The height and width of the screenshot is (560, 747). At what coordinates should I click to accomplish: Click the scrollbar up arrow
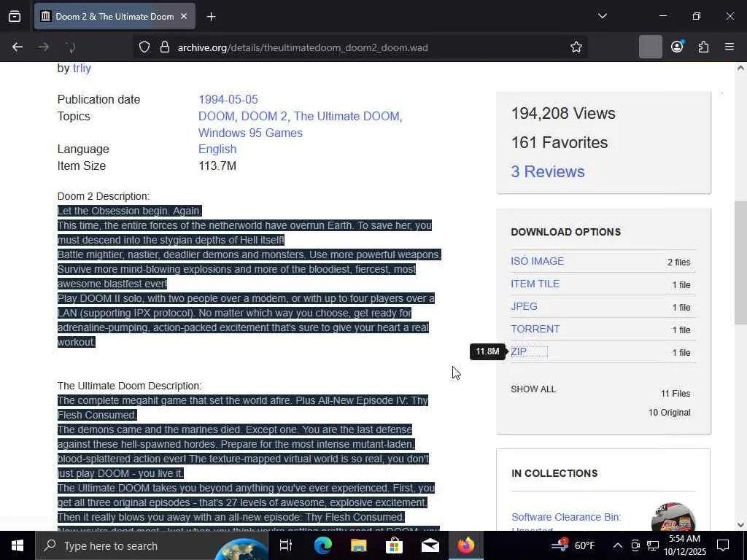coord(740,68)
